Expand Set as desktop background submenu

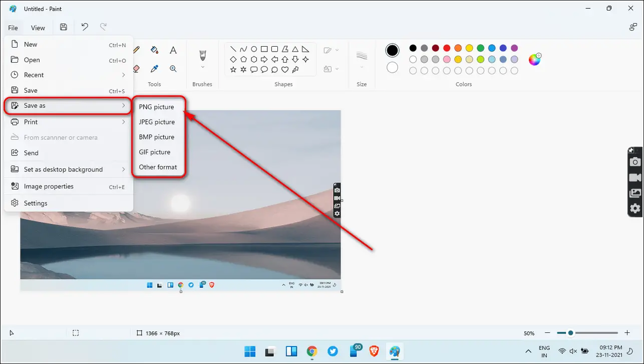[69, 169]
